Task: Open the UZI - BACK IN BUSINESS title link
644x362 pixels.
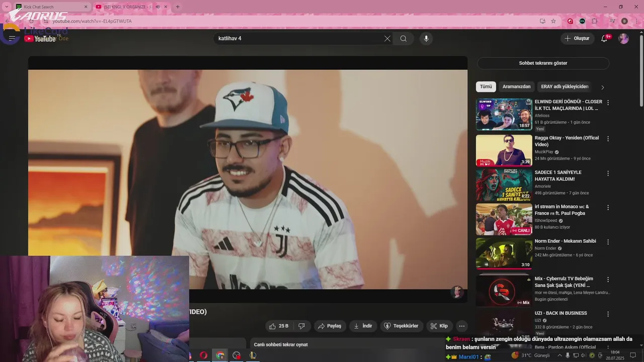Action: [x=561, y=313]
